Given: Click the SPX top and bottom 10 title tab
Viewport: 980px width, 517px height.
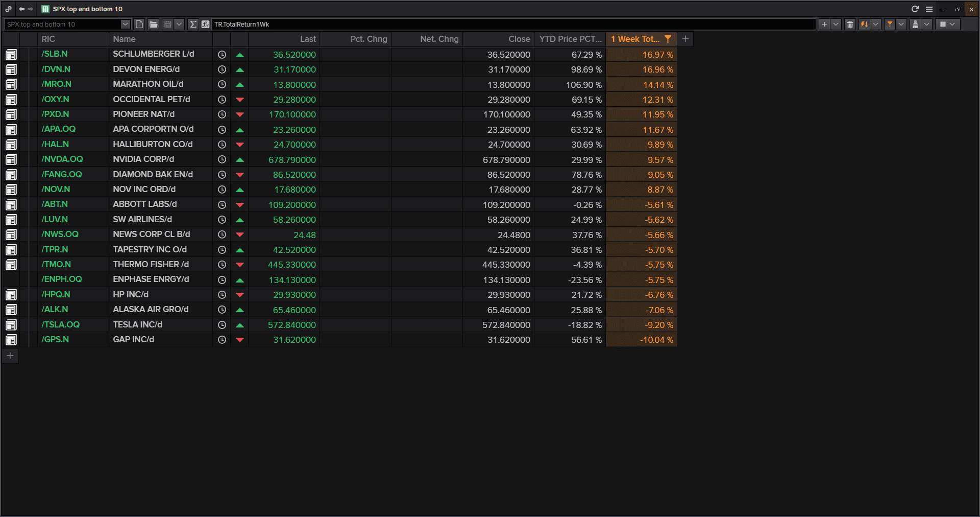Looking at the screenshot, I should (x=88, y=9).
